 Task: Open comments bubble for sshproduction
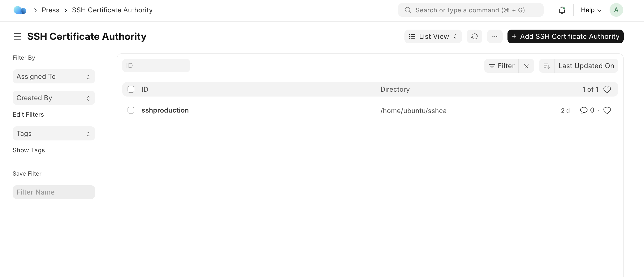583,110
